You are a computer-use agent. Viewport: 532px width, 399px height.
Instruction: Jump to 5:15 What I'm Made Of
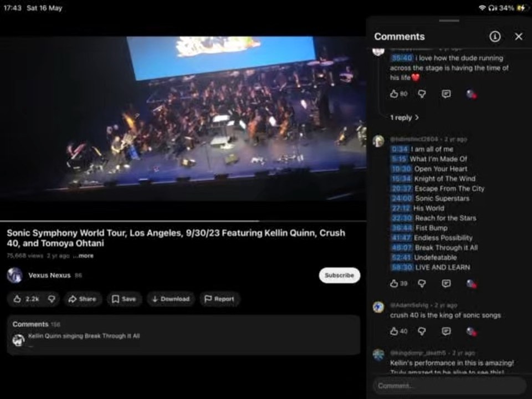coord(399,159)
